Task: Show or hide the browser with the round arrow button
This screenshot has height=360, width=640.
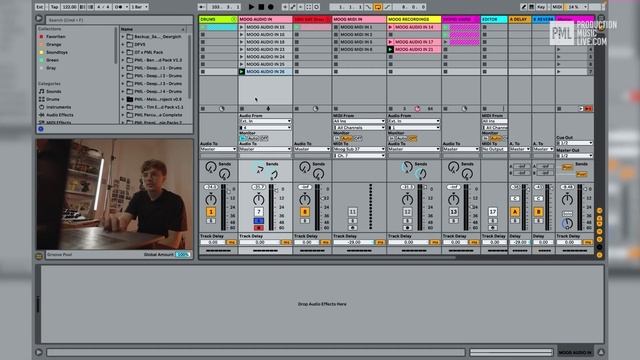Action: click(39, 18)
